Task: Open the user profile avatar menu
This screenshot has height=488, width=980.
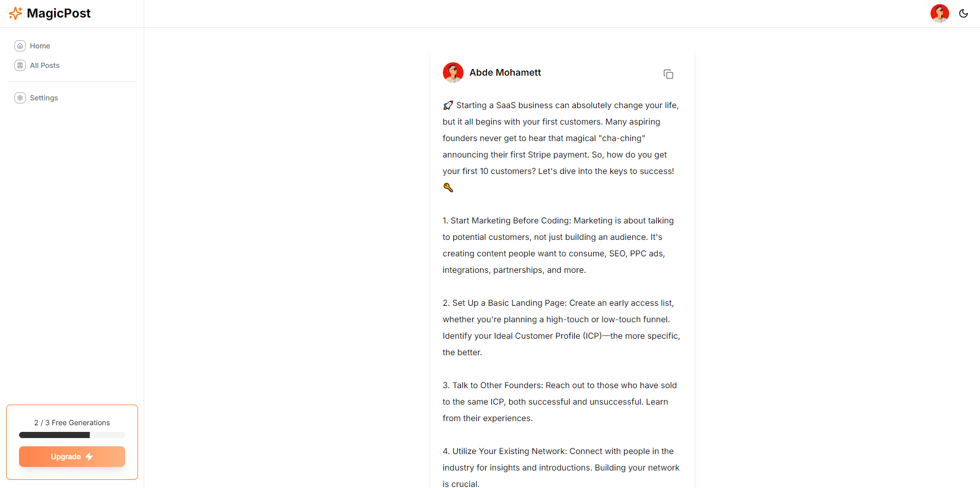Action: 939,13
